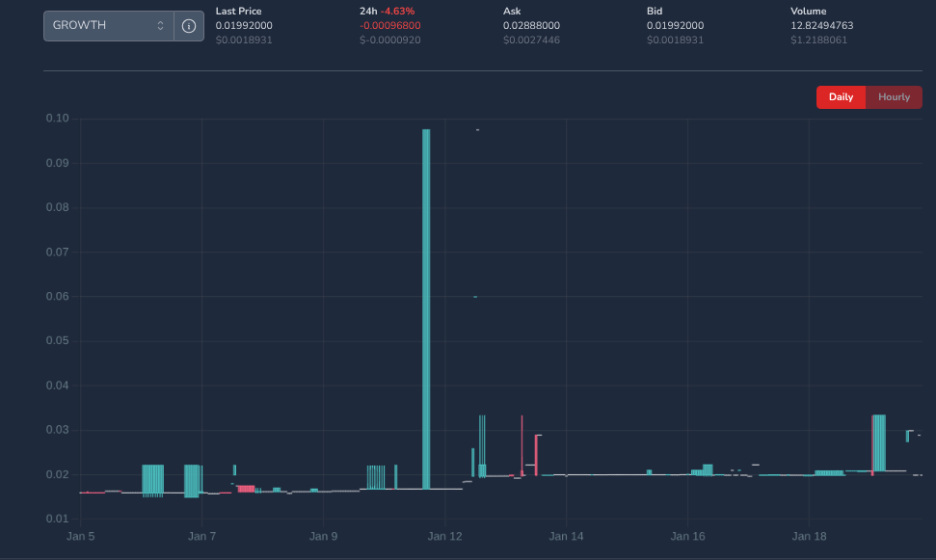Click the Jan 12 x-axis date label

[x=445, y=536]
